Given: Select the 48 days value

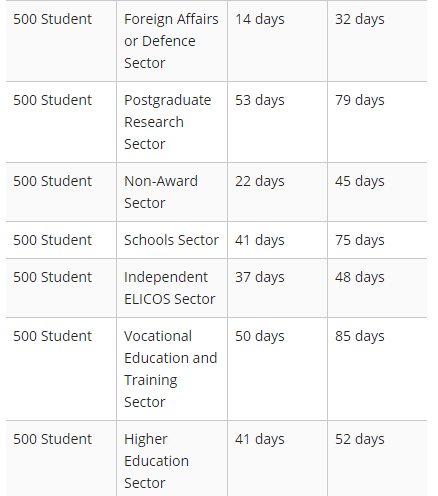Looking at the screenshot, I should [360, 277].
